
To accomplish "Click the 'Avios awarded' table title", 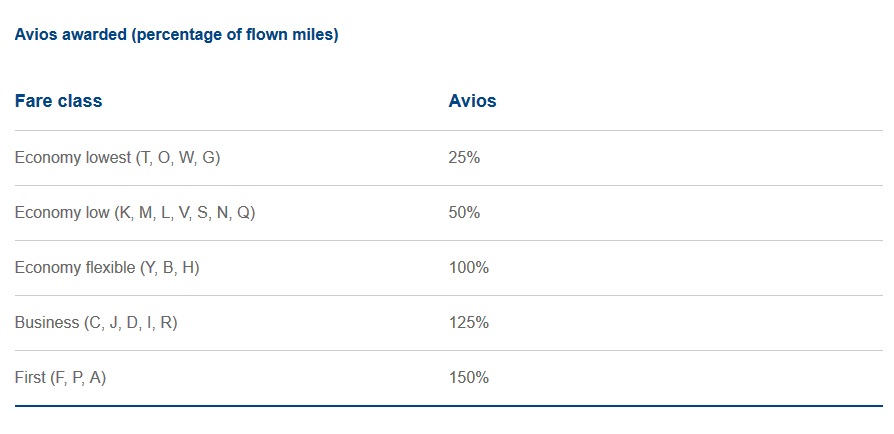I will [176, 35].
